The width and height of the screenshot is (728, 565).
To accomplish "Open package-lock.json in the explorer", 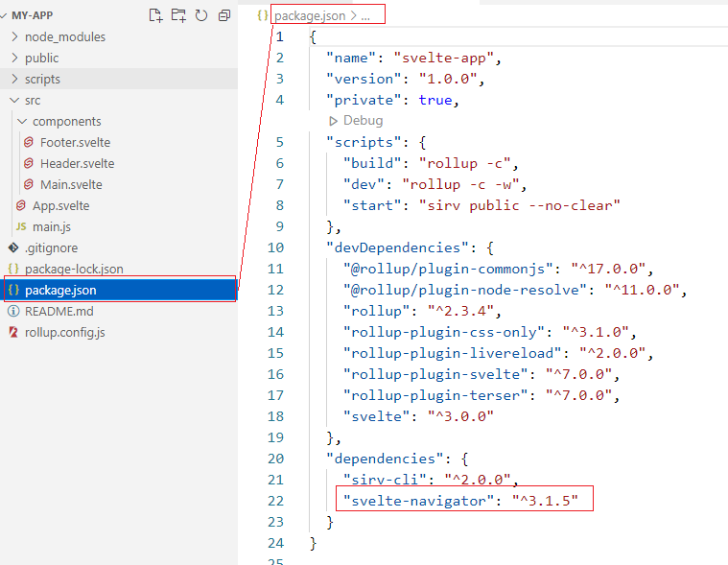I will click(74, 269).
